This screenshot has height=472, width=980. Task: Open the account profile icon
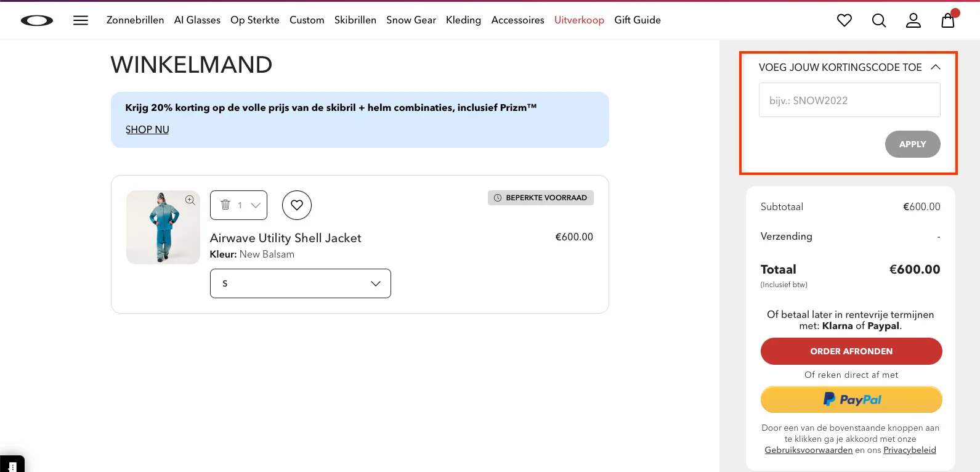point(913,20)
